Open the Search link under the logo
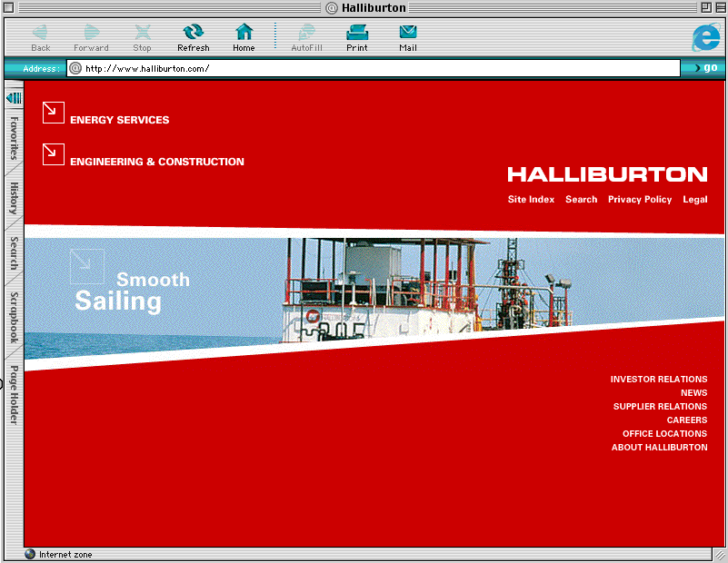 582,200
